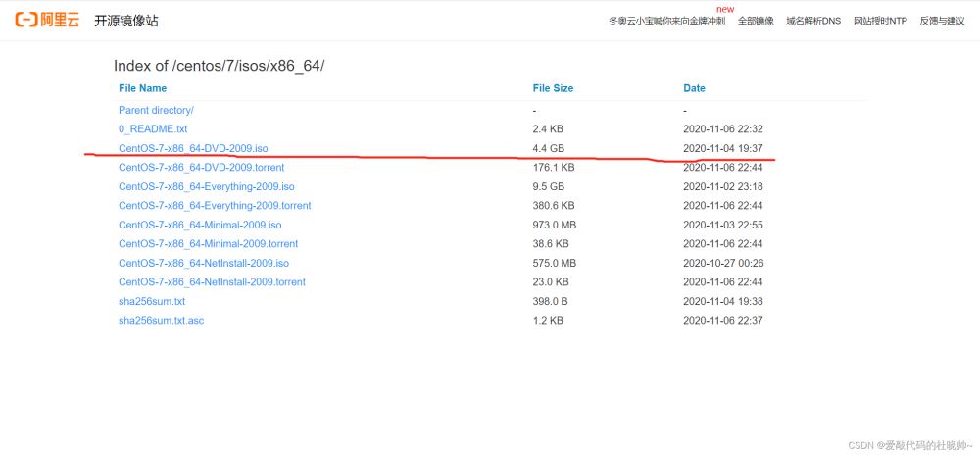Go to Parent directory/
Screen dimensions: 980x455
coord(156,111)
